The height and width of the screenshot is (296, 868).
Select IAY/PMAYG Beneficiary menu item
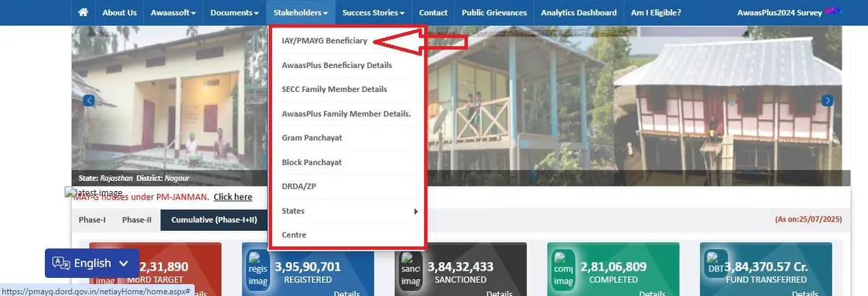pyautogui.click(x=324, y=41)
